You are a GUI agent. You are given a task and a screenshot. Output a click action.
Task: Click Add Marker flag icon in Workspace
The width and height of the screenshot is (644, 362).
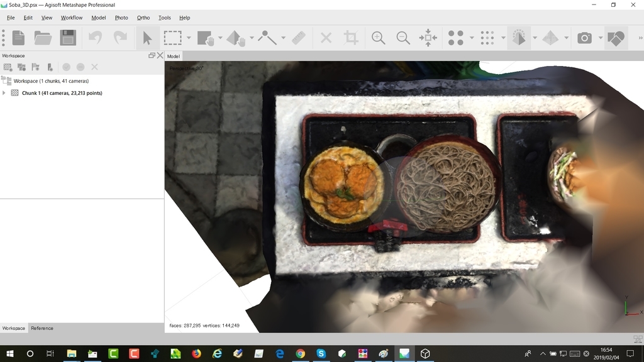[x=36, y=67]
